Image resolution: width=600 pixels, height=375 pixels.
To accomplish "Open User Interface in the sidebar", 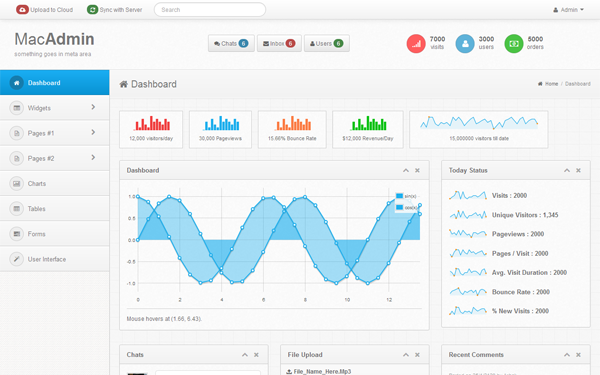I will [x=54, y=259].
